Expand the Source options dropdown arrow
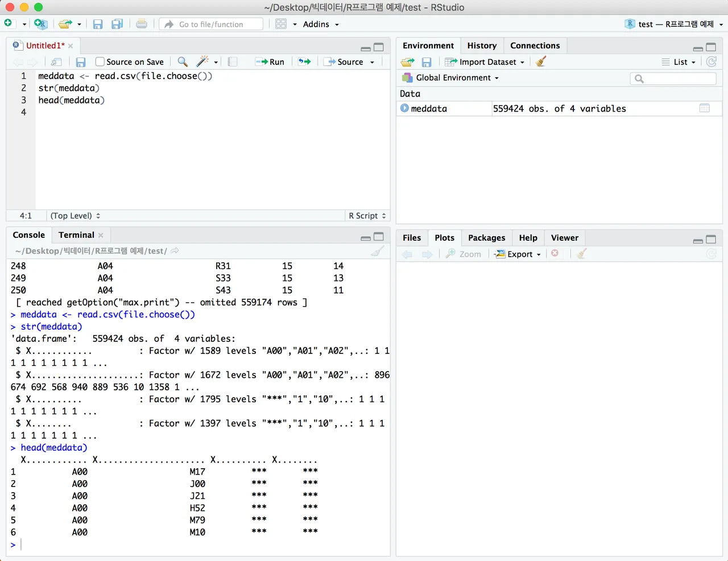 pos(373,62)
